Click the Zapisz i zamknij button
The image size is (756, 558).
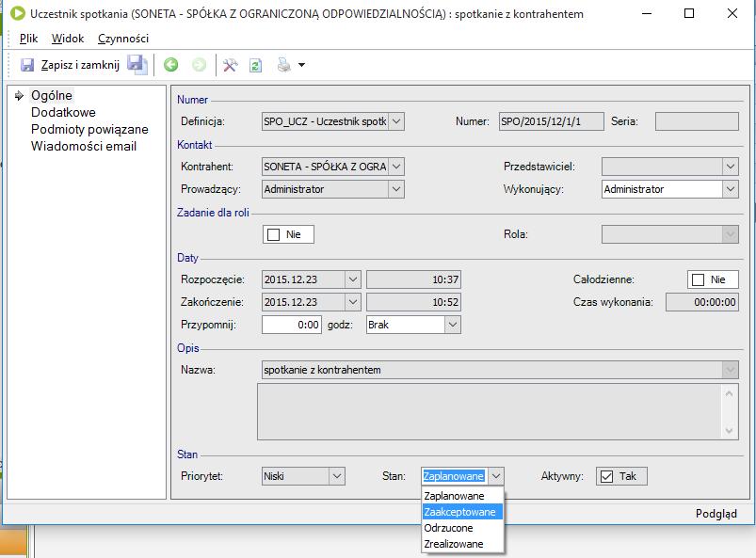[70, 65]
